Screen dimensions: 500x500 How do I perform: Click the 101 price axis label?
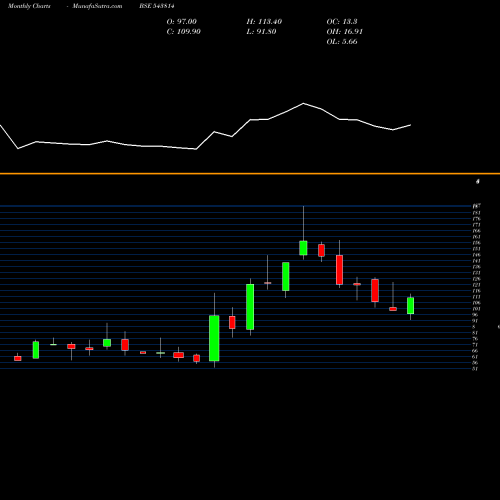pos(477,309)
